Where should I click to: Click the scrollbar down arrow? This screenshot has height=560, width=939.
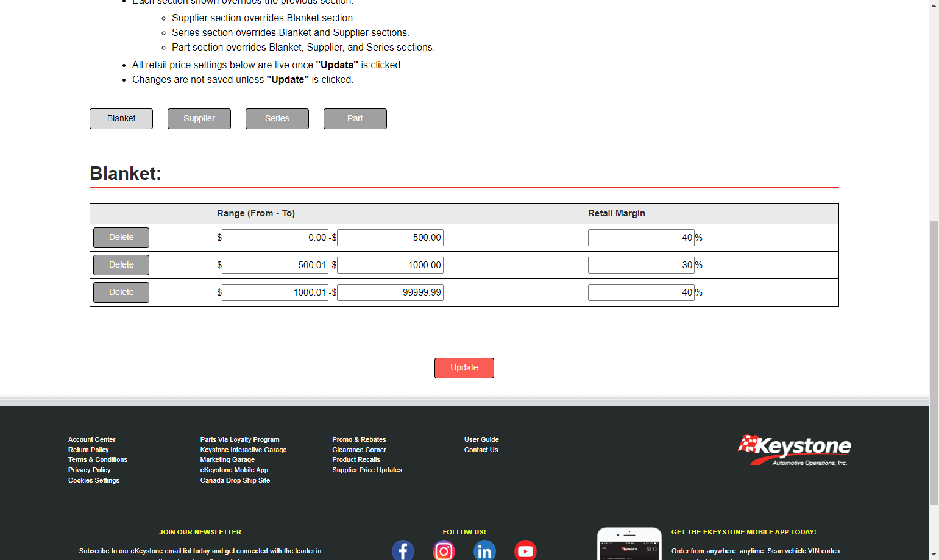click(934, 555)
